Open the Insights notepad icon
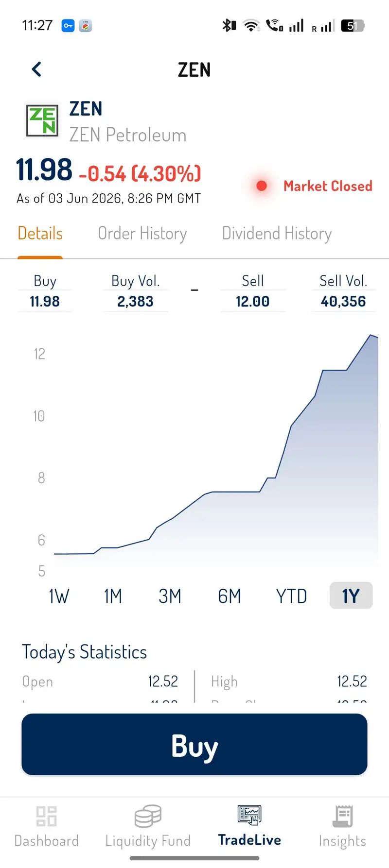389x868 pixels. click(x=342, y=816)
